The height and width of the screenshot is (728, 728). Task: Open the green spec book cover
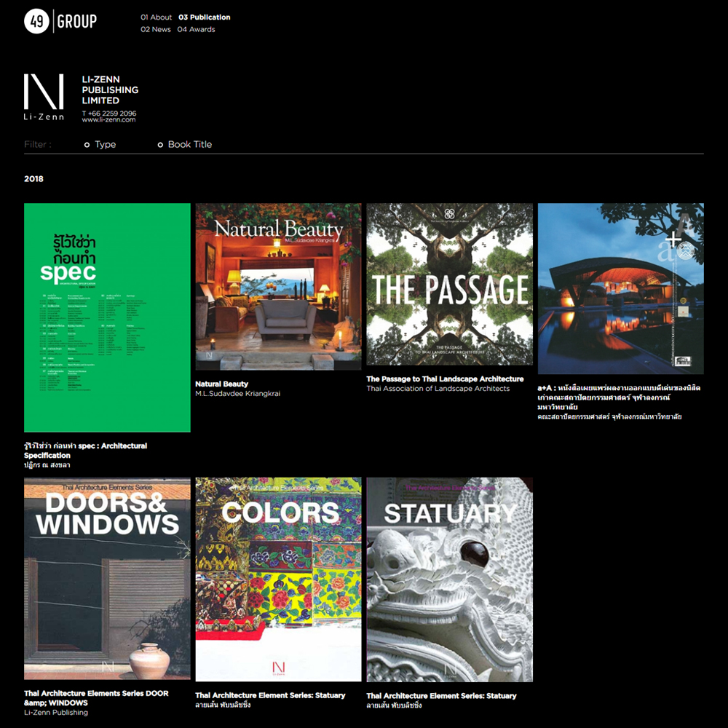point(107,317)
